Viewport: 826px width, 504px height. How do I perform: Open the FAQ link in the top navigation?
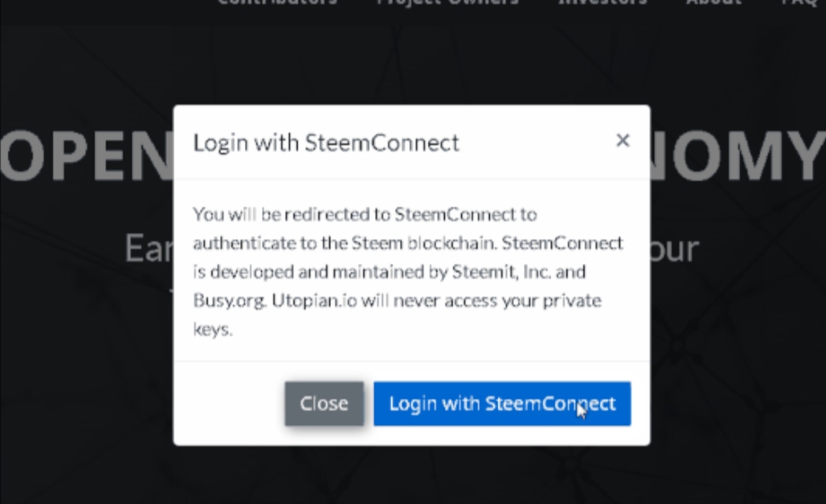click(800, 3)
